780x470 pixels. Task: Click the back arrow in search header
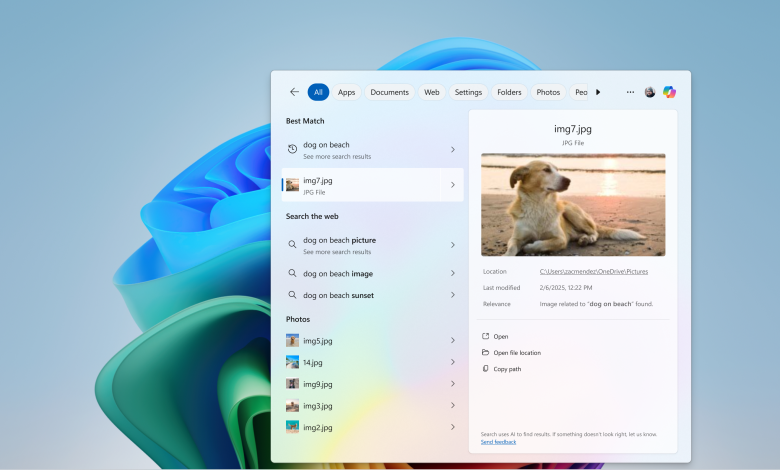point(294,92)
